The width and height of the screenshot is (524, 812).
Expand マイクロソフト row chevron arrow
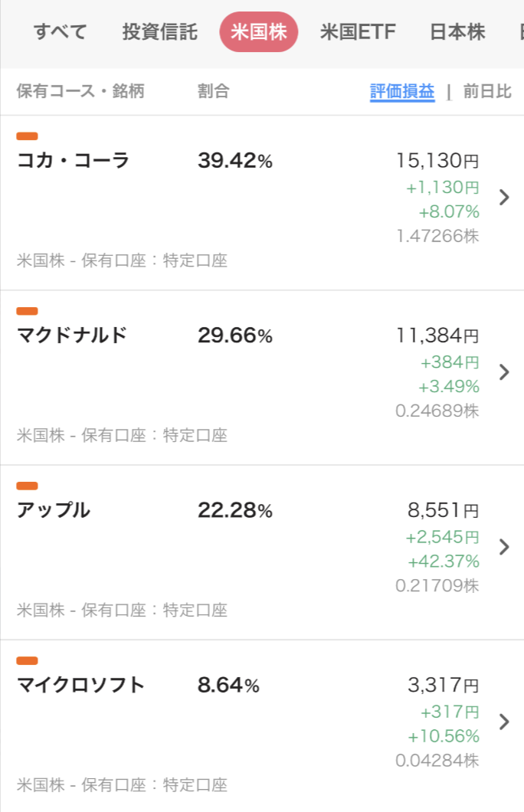point(503,722)
